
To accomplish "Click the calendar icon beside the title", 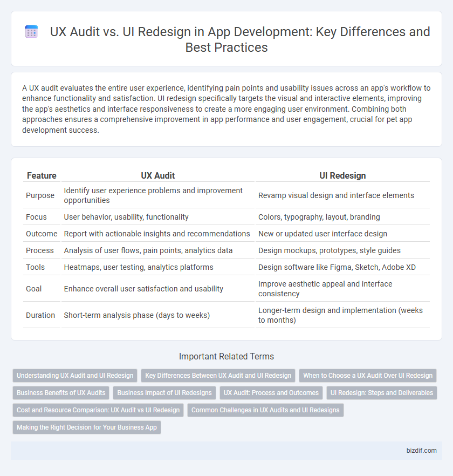I will pos(31,31).
